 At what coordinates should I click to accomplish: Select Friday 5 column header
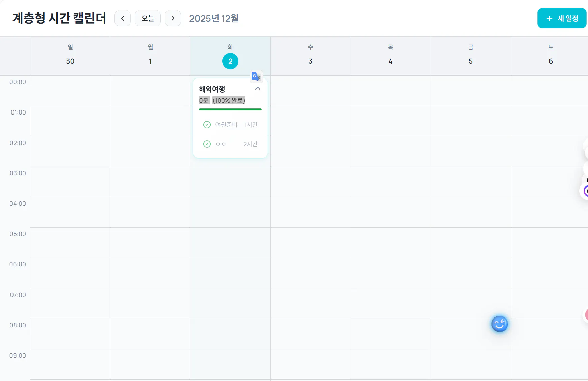coord(471,56)
